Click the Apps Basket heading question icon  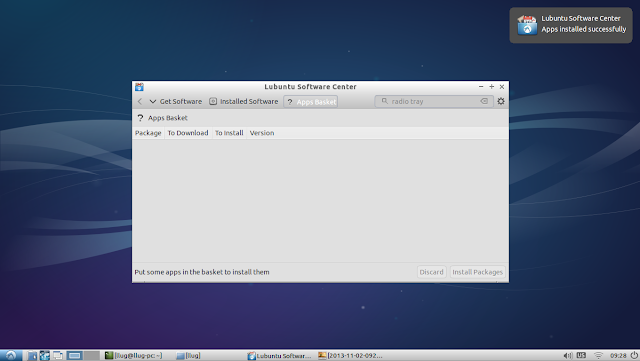coord(140,118)
